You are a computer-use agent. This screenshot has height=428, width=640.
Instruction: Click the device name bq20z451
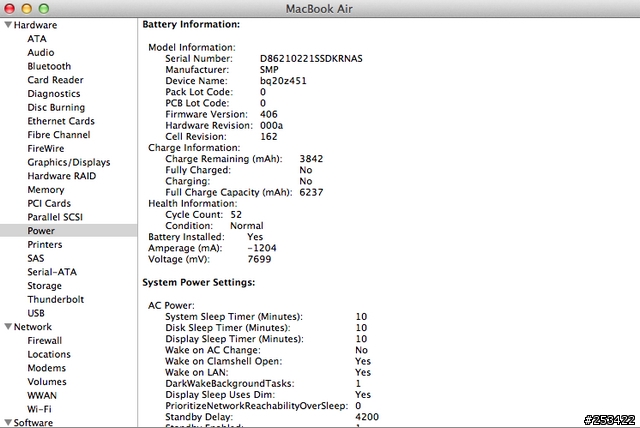coord(283,81)
